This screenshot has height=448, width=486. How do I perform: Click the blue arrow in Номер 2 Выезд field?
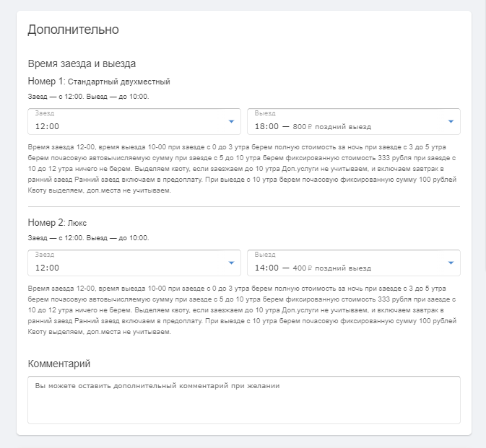(x=451, y=263)
